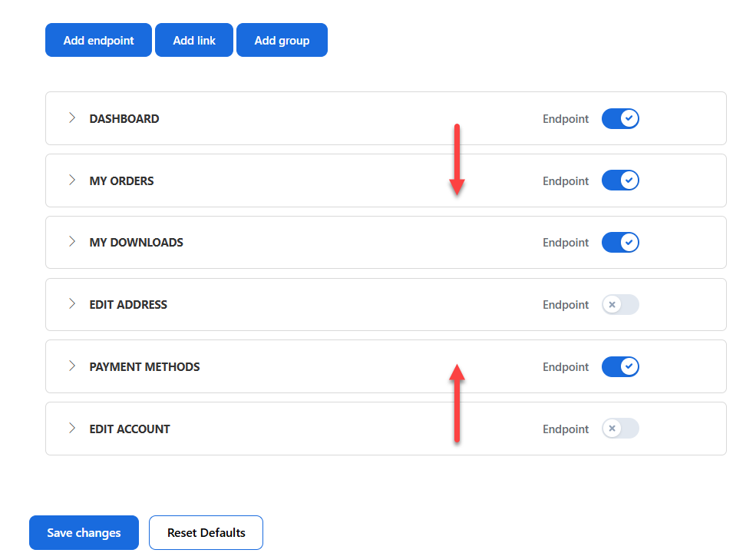Expand the MY ORDERS endpoint row
This screenshot has width=756, height=553.
(71, 180)
